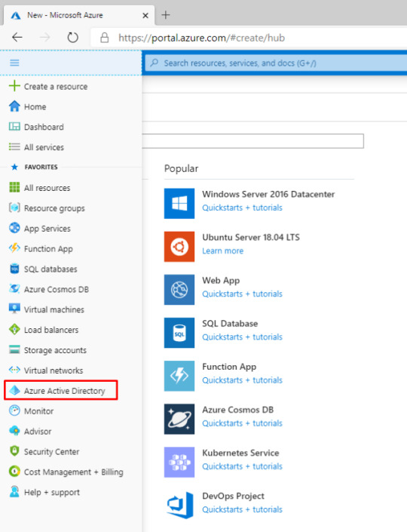The width and height of the screenshot is (407, 532).
Task: Open Virtual machines from favorites
Action: [47, 309]
